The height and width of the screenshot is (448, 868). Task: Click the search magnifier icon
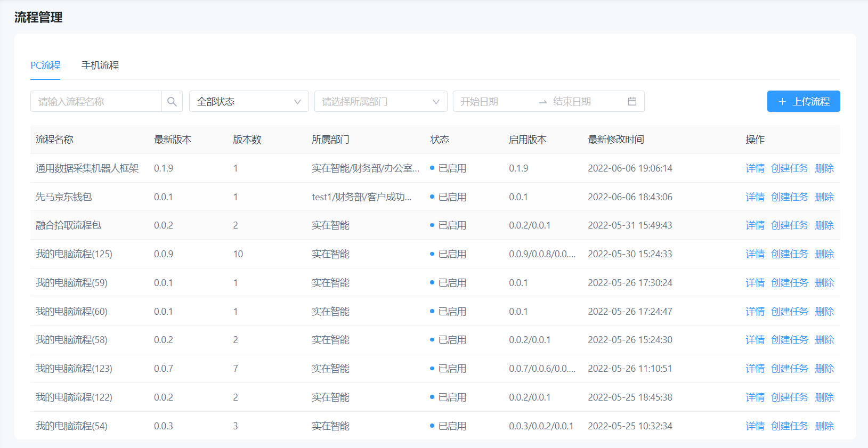point(172,101)
